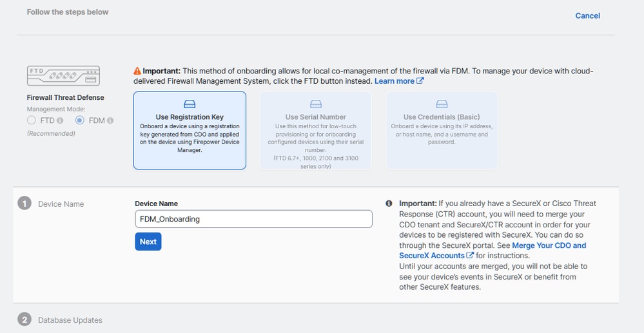
Task: Choose the Use Credentials (Basic) card
Action: point(442,130)
